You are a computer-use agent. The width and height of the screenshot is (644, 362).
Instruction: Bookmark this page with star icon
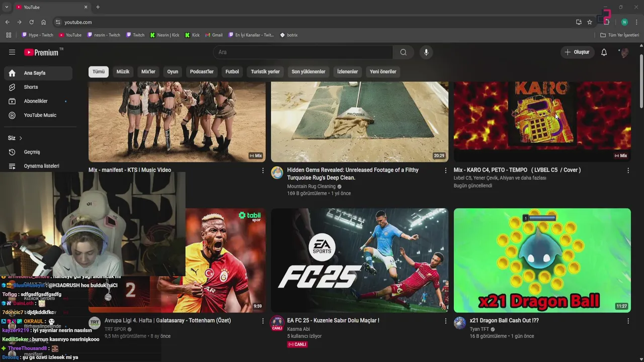tap(590, 22)
